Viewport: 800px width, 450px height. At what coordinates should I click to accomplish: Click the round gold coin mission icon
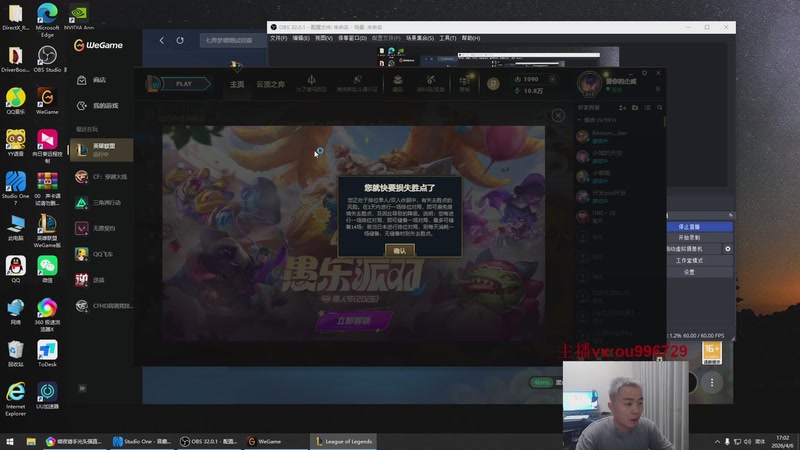point(493,83)
